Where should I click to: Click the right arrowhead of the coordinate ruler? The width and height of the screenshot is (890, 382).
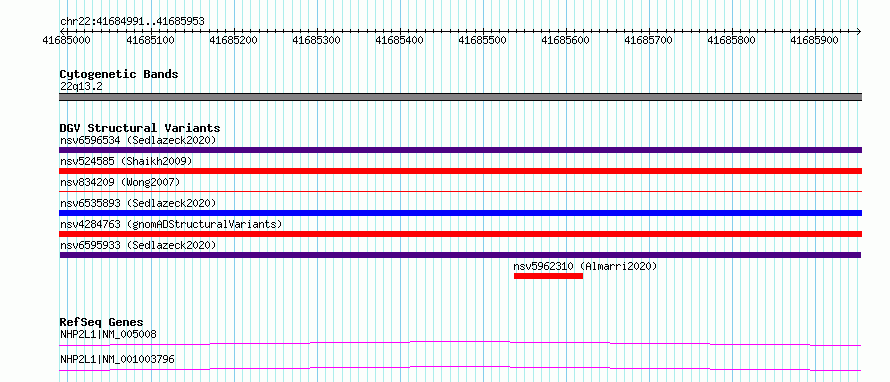(859, 31)
